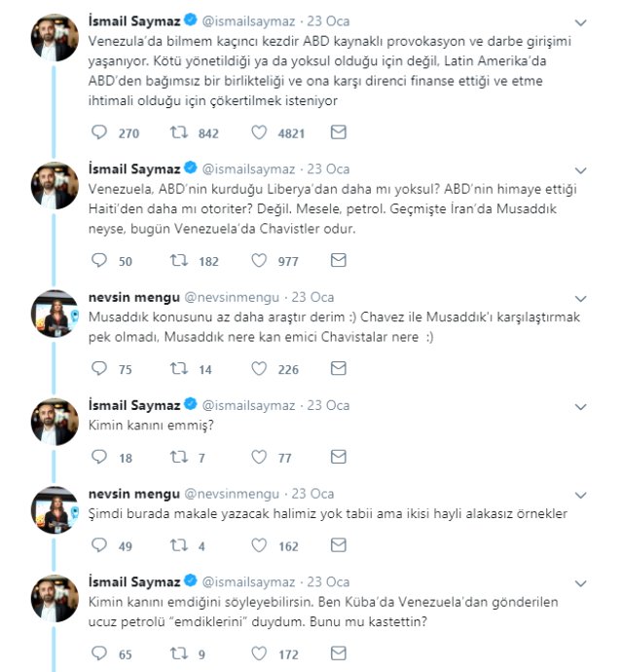Image resolution: width=623 pixels, height=672 pixels.
Task: Open nevsin mengu's avatar on the third tweet
Action: point(55,314)
